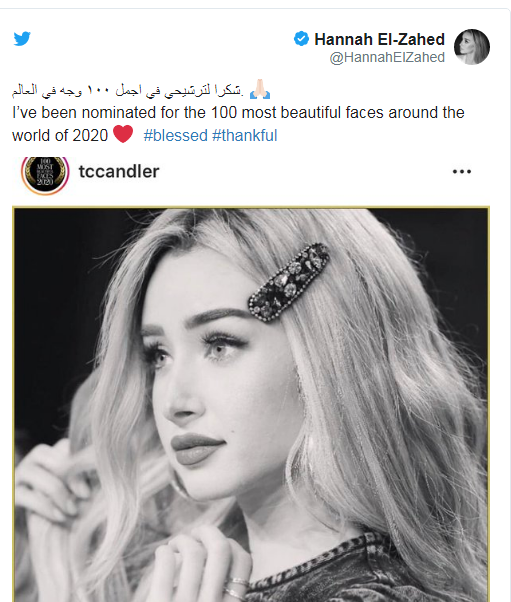The image size is (511, 602).
Task: Click the Twitter bird logo
Action: point(22,38)
